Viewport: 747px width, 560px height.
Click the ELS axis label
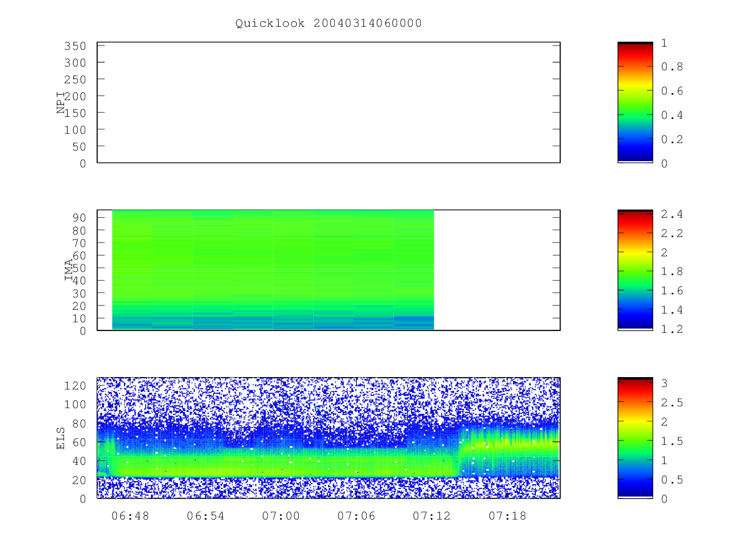[x=61, y=438]
